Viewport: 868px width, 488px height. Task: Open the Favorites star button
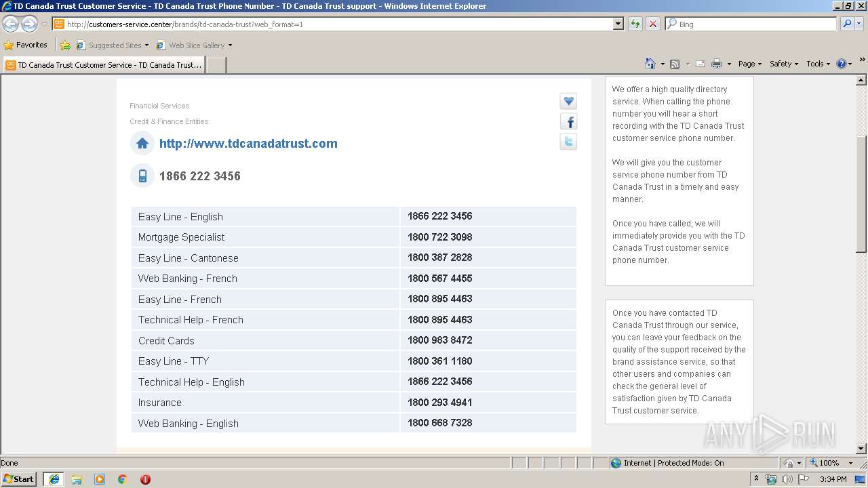tap(25, 45)
